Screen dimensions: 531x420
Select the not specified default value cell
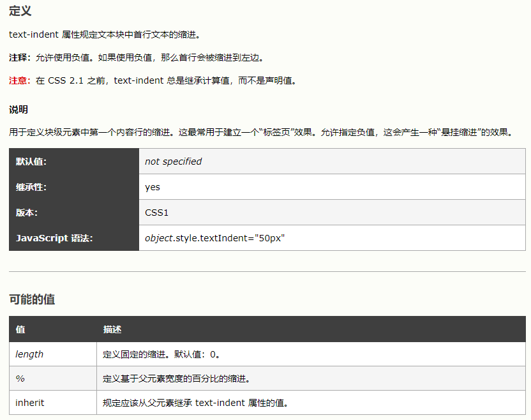pyautogui.click(x=172, y=161)
